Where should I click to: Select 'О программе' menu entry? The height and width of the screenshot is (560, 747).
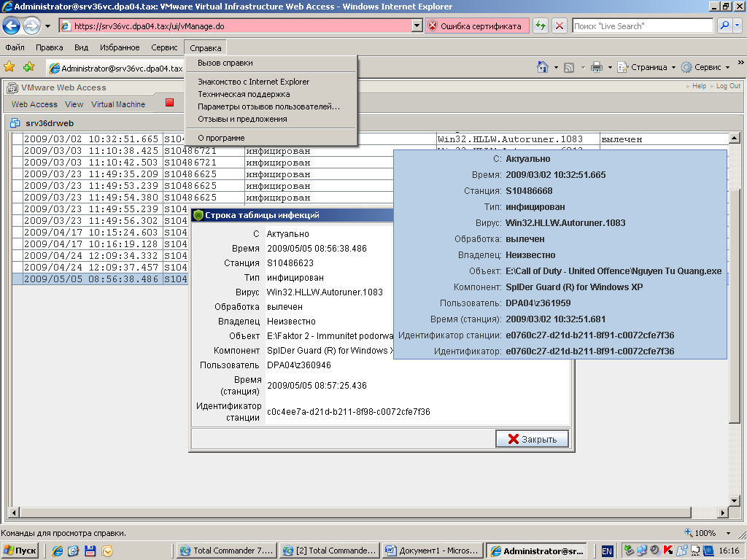click(x=221, y=138)
